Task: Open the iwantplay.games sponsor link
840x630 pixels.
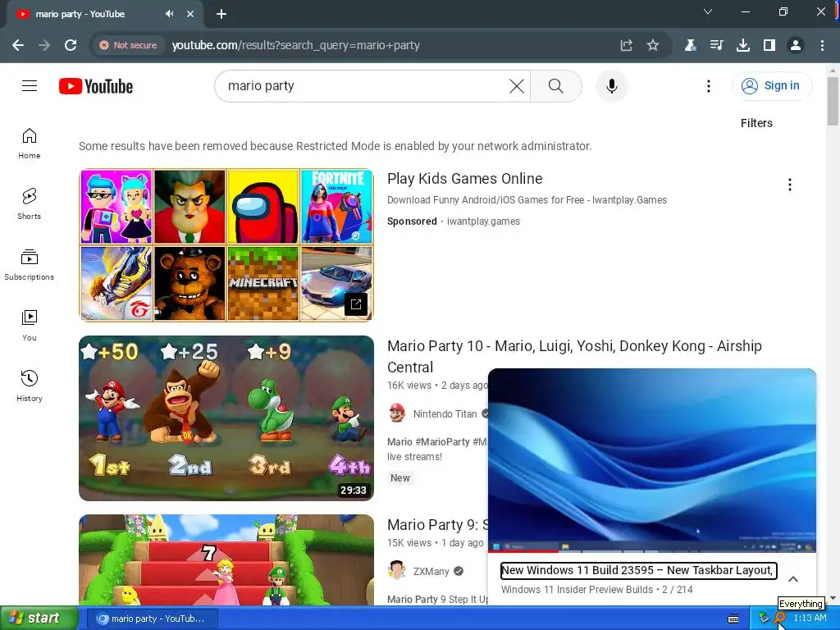Action: 483,221
